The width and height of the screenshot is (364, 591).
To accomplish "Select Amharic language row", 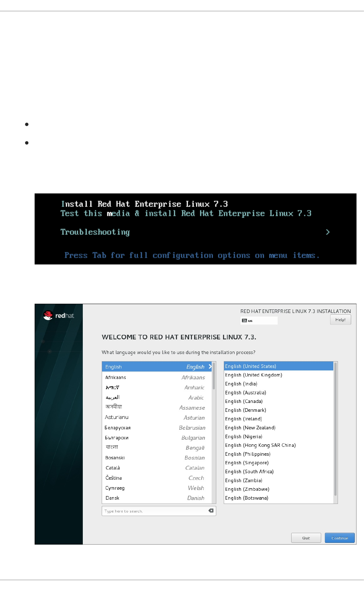I will [157, 387].
